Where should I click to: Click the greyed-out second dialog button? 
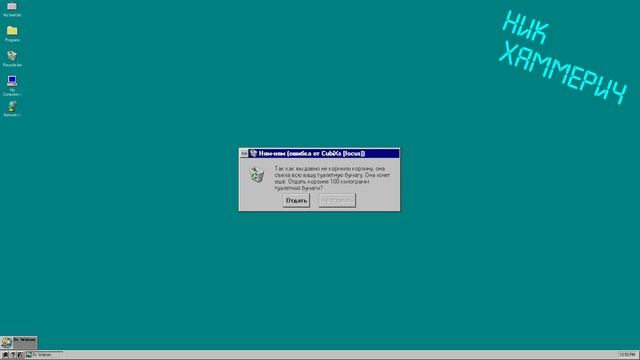pos(337,200)
